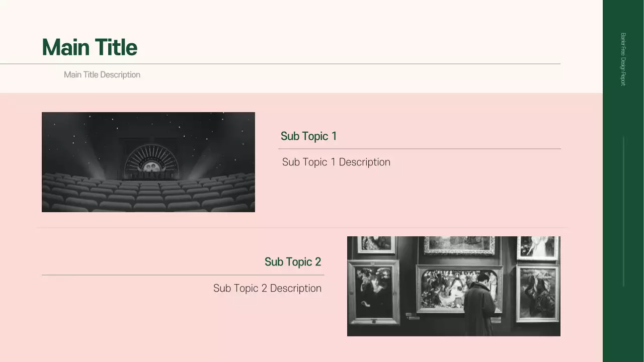
Task: Click the vertical "Barrier Free Design Report" text
Action: [x=623, y=59]
